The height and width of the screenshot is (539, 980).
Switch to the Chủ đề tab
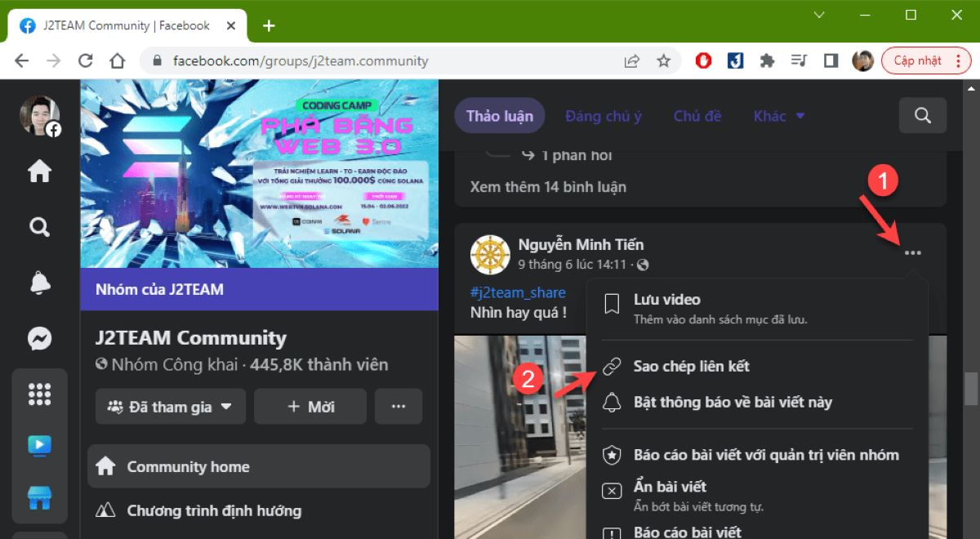(x=697, y=116)
